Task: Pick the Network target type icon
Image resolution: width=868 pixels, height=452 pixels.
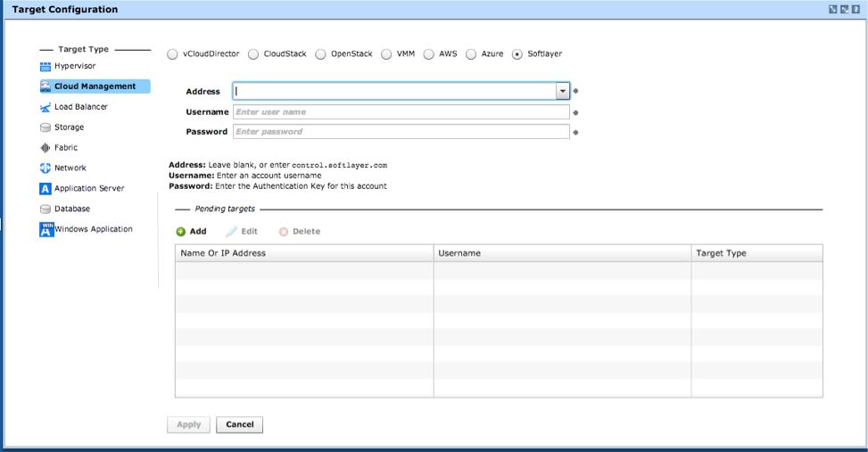Action: [x=45, y=168]
